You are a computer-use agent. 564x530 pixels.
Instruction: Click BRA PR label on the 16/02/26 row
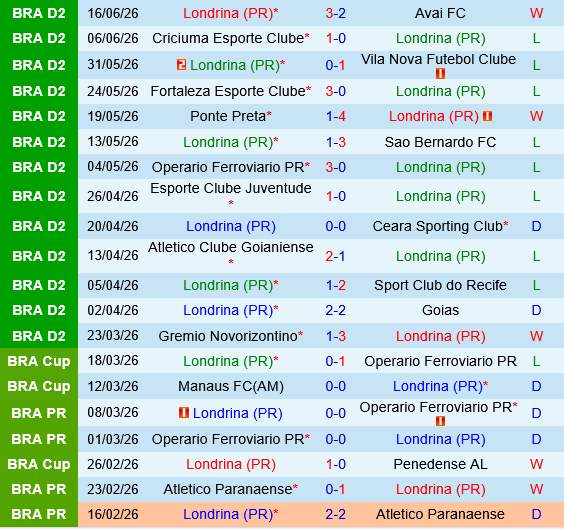[39, 514]
